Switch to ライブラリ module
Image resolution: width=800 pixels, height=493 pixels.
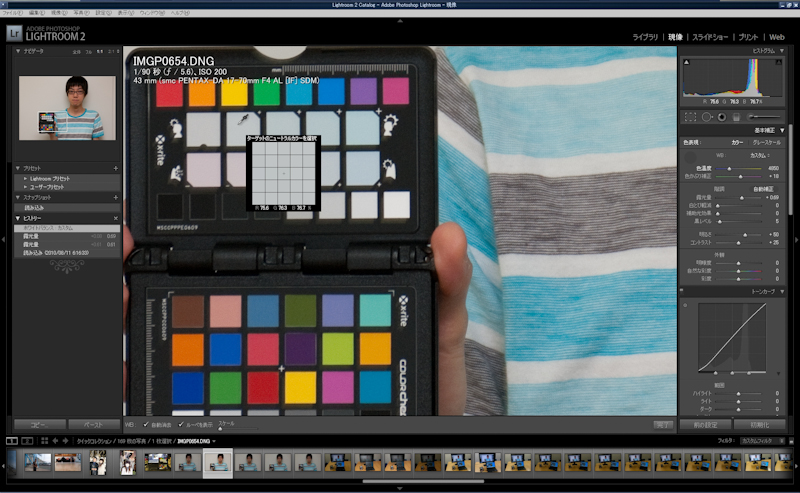645,37
